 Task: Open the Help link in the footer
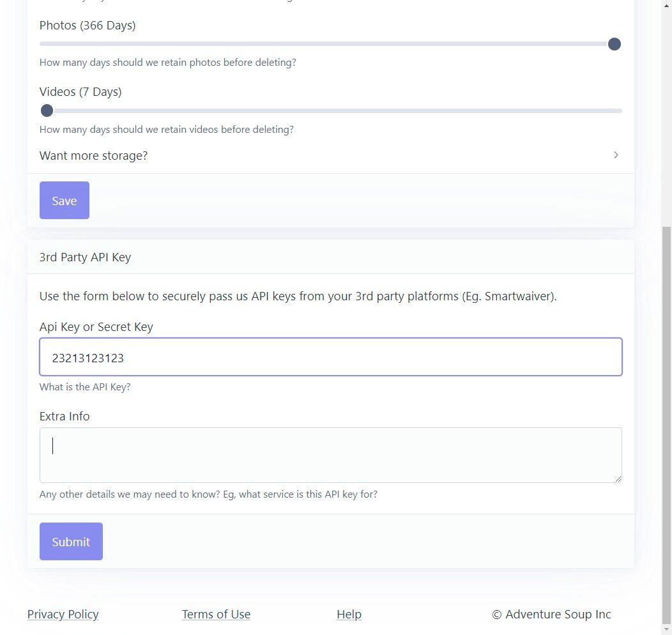[x=349, y=615]
